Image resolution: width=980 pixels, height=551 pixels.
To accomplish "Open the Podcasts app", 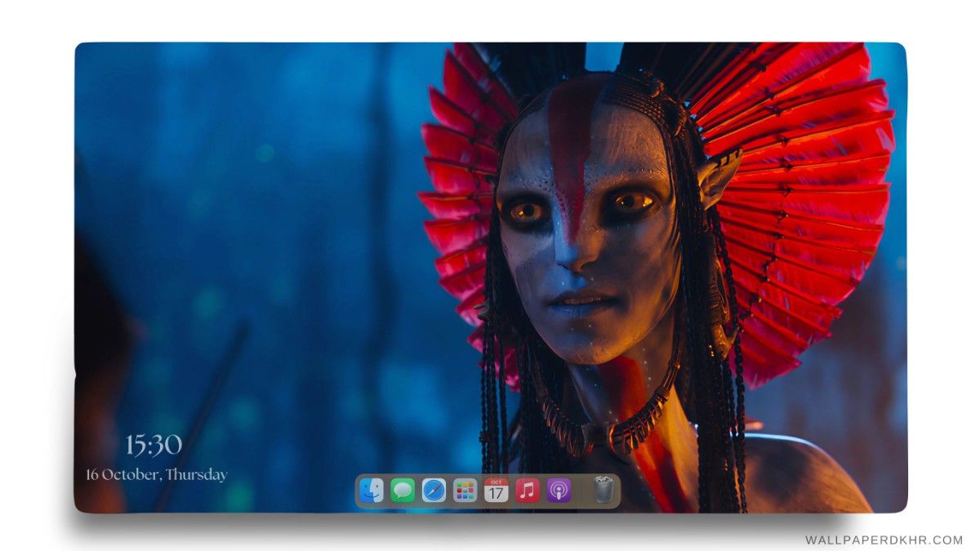I will point(559,491).
